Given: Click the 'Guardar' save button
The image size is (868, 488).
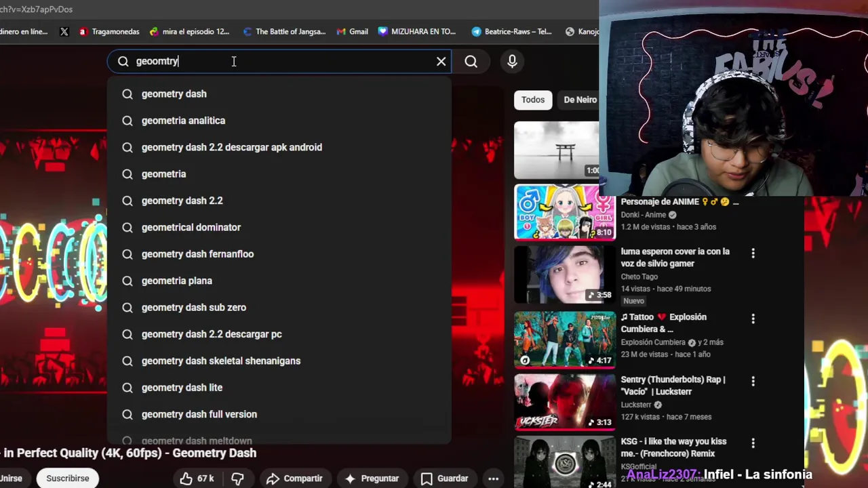Looking at the screenshot, I should 444,479.
